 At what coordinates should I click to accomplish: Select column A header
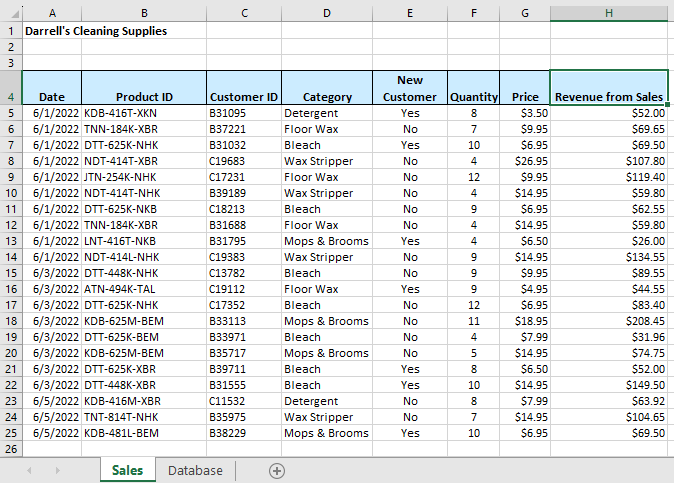(52, 13)
